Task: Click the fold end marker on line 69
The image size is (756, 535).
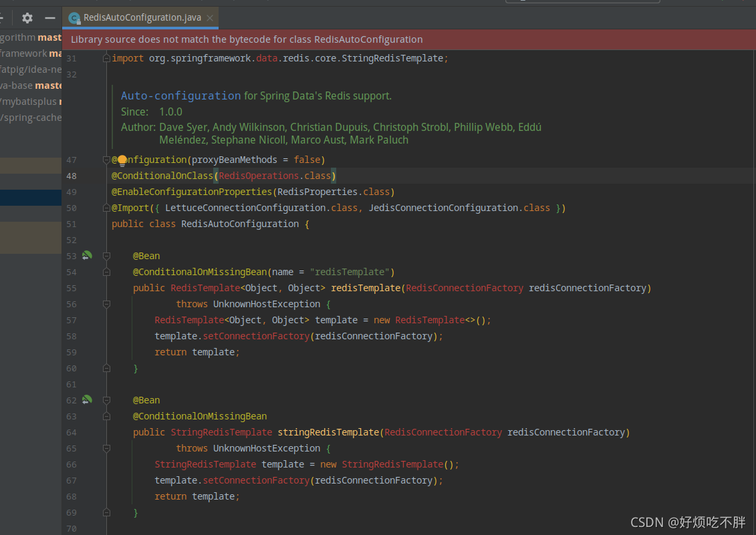Action: click(x=106, y=512)
